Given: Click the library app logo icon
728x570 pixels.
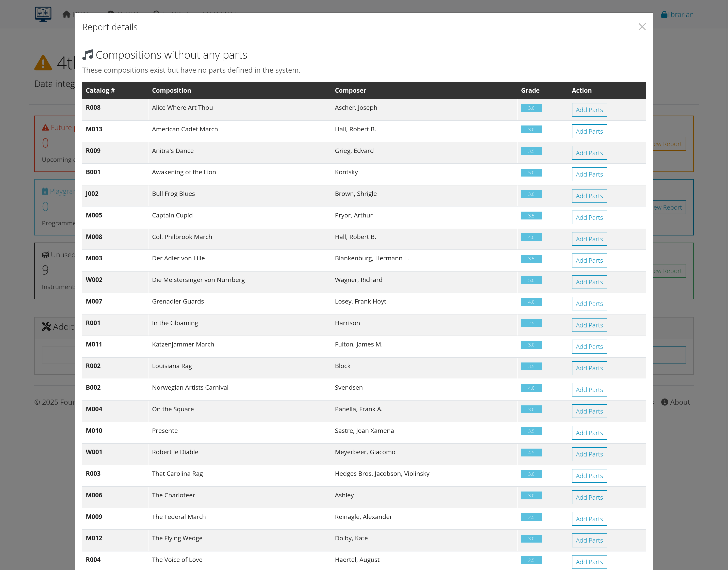Looking at the screenshot, I should pyautogui.click(x=43, y=14).
